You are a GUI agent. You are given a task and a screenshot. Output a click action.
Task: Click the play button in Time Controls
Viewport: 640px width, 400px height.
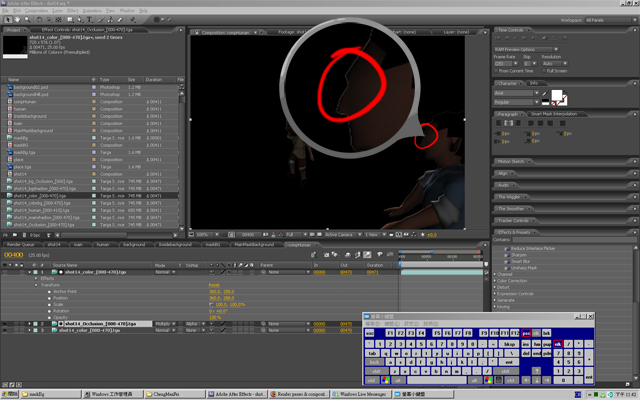point(516,38)
